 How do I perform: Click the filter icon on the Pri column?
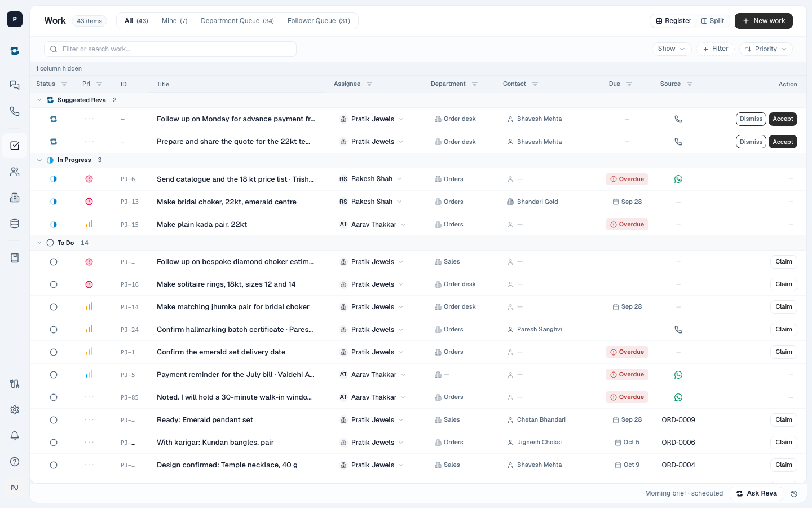[x=99, y=84]
